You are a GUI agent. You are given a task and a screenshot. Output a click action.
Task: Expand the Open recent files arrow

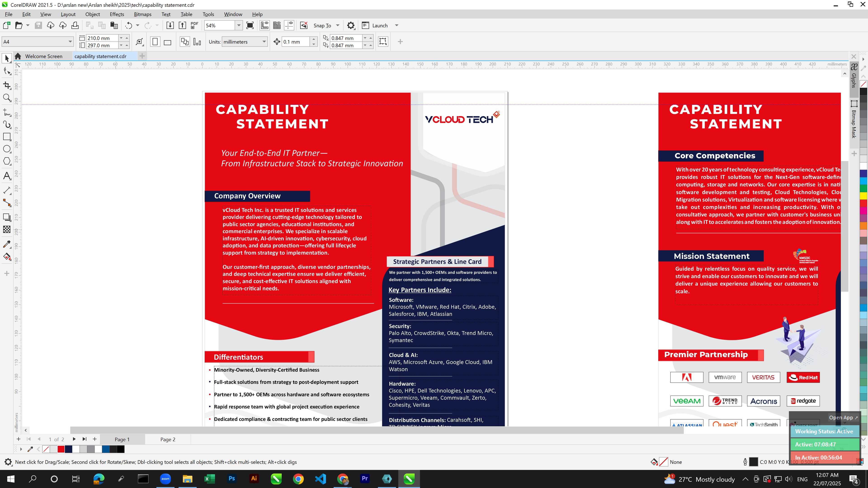click(x=28, y=25)
